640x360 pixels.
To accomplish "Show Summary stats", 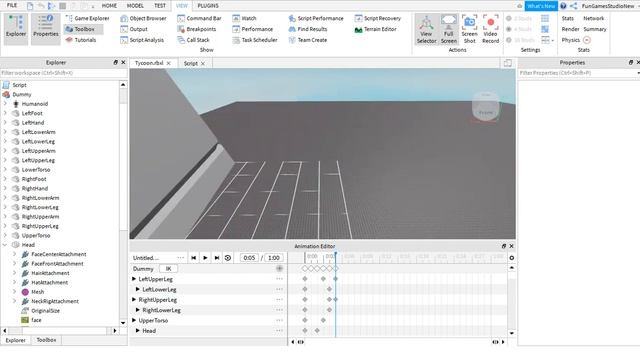I will [x=595, y=29].
